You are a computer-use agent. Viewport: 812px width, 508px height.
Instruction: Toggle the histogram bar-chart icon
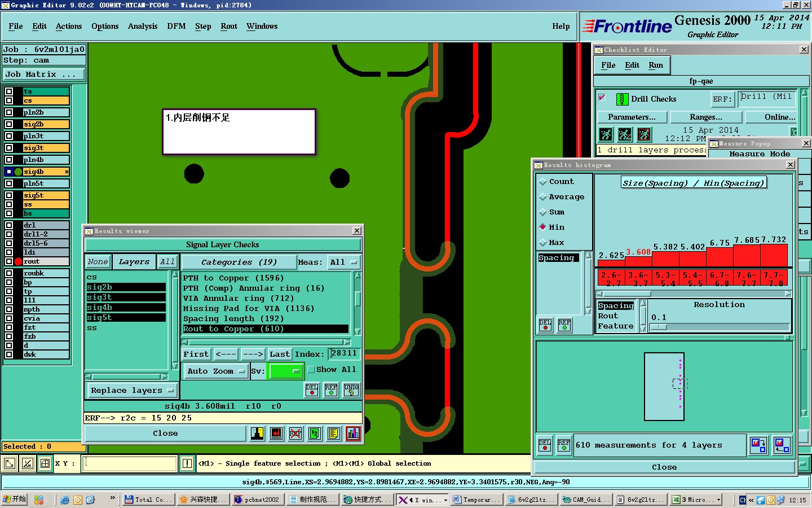[353, 433]
